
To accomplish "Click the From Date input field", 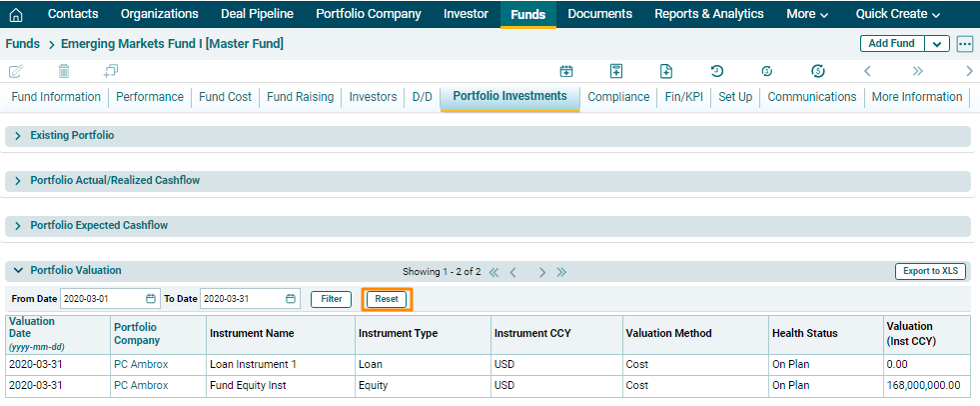I will tap(102, 299).
